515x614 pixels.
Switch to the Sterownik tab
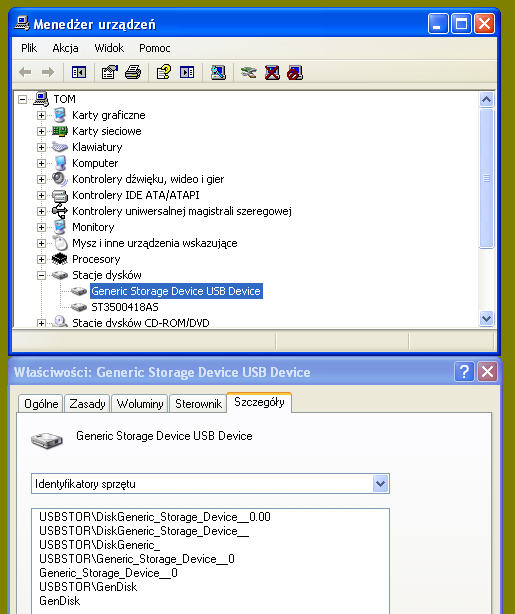[198, 404]
